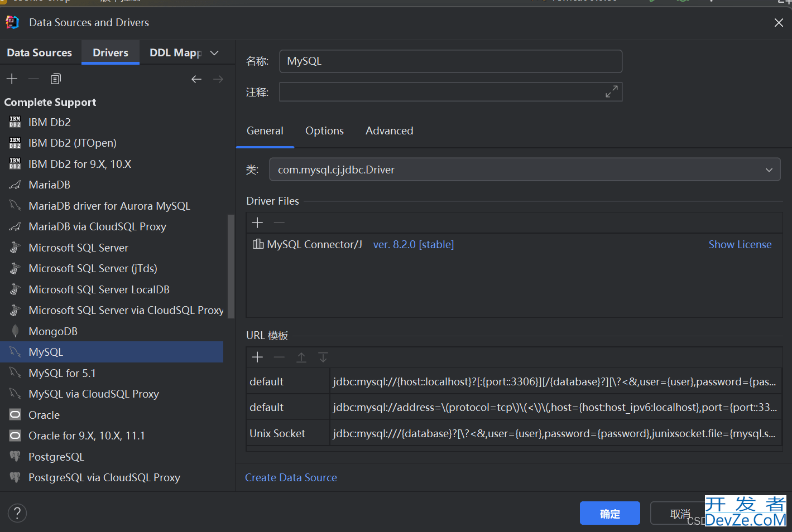Expand the hidden tabs chevron near DDL Mappings
792x532 pixels.
click(214, 53)
